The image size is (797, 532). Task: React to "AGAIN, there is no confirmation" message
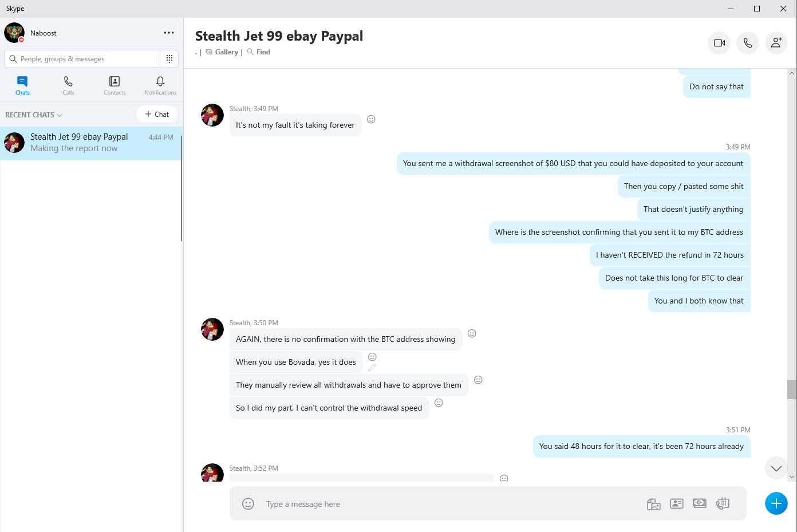click(x=472, y=333)
